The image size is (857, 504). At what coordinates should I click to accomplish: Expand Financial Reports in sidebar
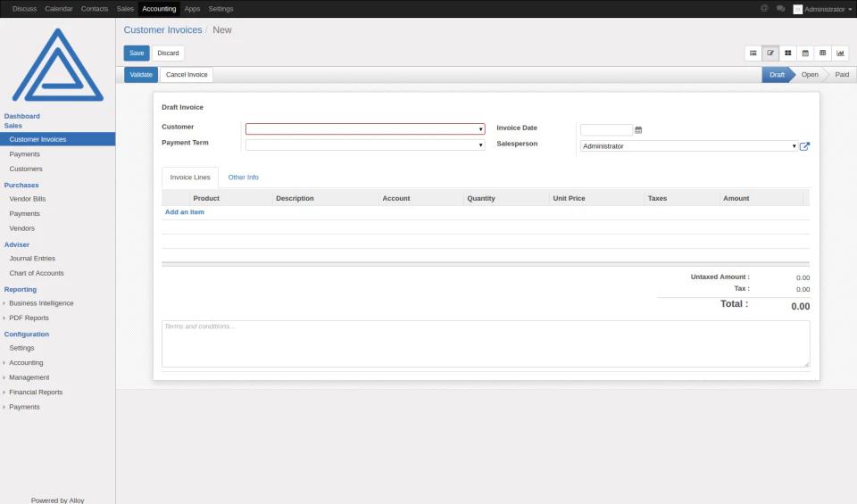click(36, 392)
